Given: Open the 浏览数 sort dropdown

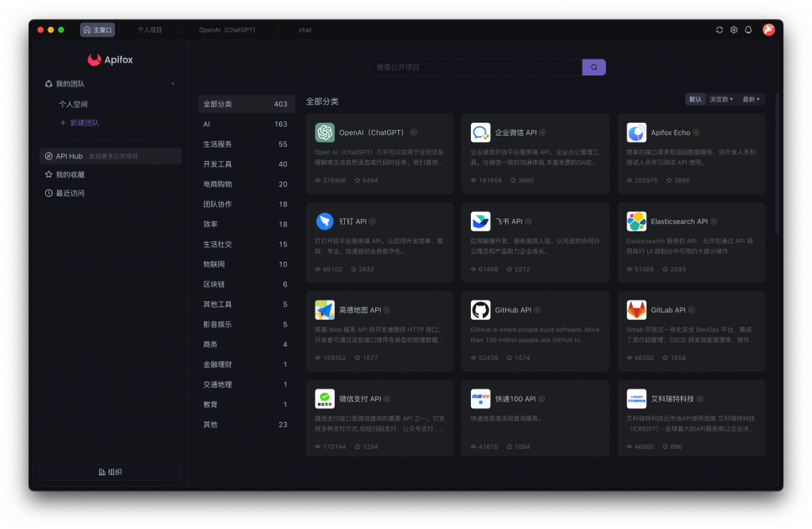Looking at the screenshot, I should (x=722, y=99).
